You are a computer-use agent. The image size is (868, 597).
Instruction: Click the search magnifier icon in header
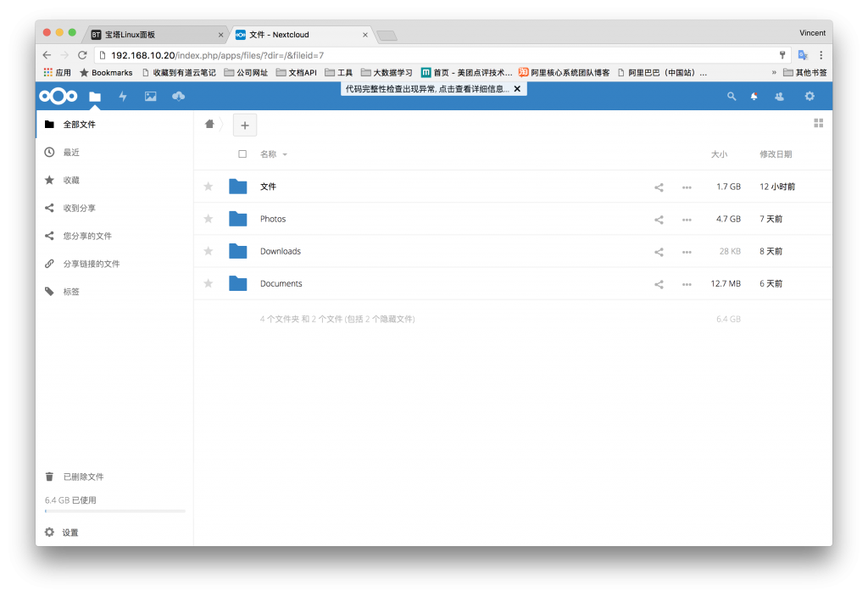[732, 97]
